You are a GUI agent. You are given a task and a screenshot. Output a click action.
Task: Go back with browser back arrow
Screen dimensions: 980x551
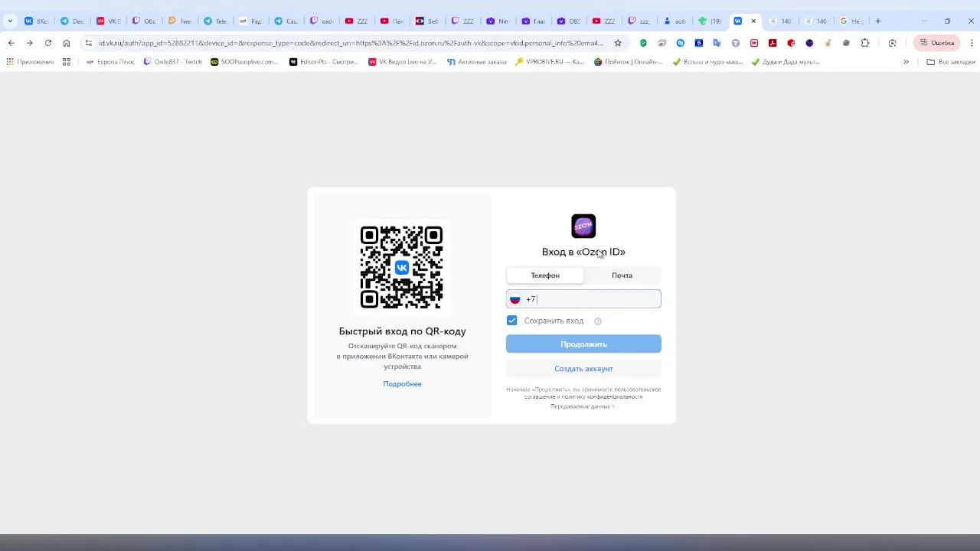11,43
